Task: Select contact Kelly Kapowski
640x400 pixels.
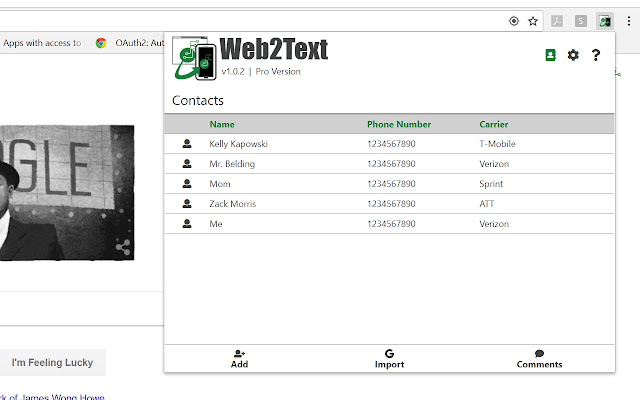Action: 238,144
